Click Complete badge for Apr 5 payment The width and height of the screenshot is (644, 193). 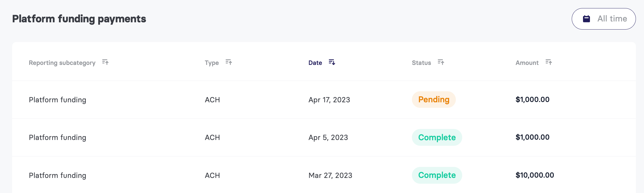(x=437, y=137)
